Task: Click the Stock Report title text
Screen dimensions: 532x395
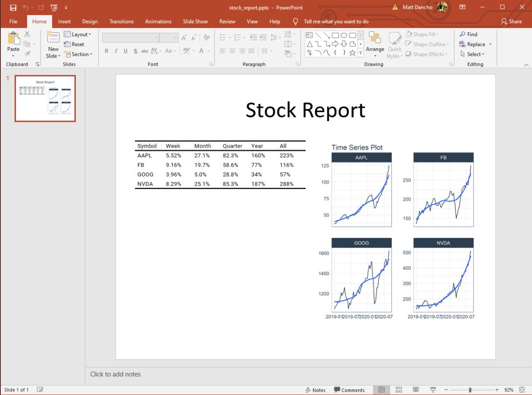Action: 305,110
